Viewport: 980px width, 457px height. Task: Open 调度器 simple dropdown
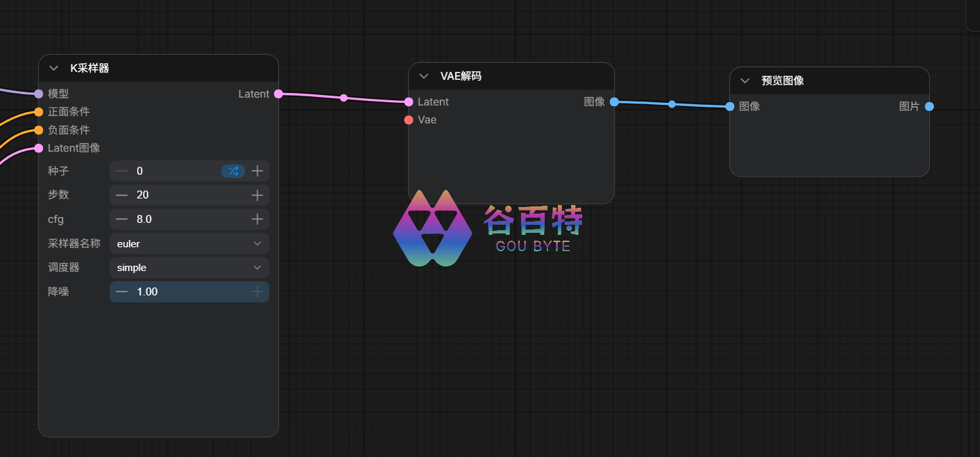tap(189, 268)
